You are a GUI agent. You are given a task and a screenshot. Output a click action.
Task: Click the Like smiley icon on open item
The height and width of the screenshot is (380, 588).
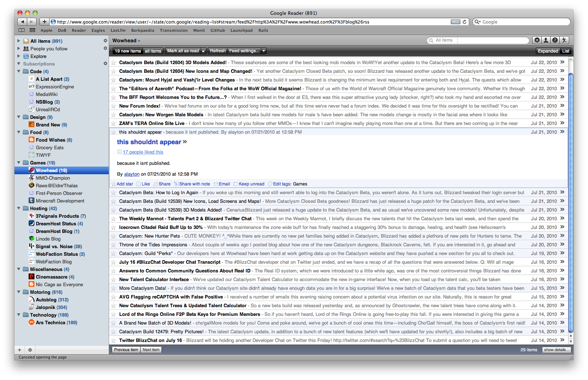[x=138, y=184]
